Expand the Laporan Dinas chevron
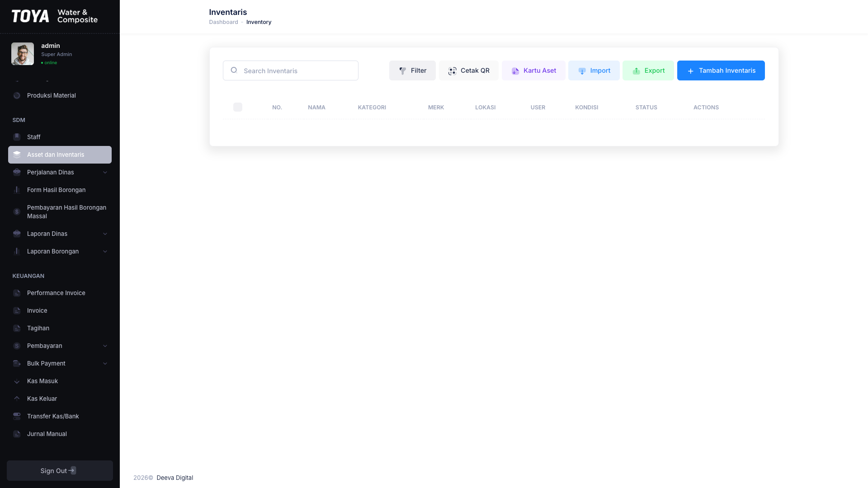Image resolution: width=868 pixels, height=488 pixels. pyautogui.click(x=105, y=234)
